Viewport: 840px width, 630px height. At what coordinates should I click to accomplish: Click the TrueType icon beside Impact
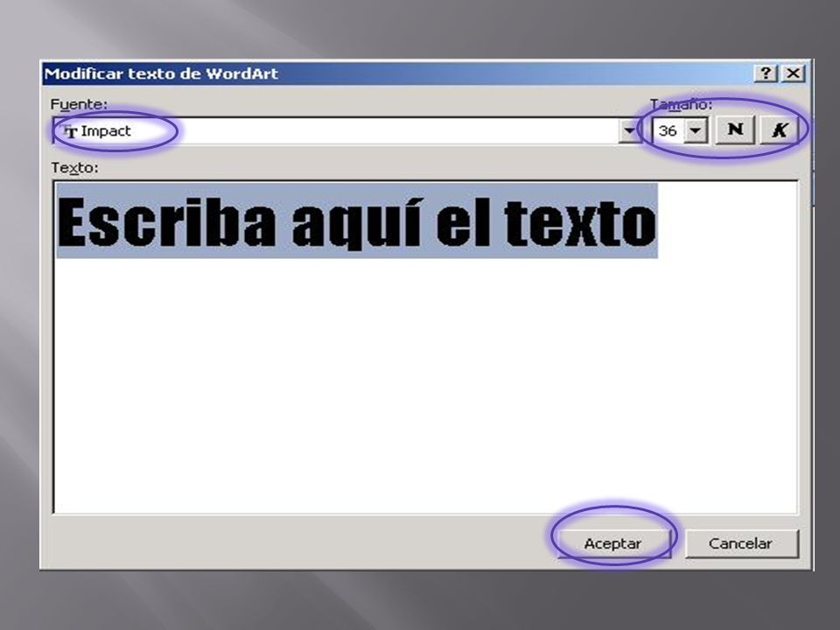pyautogui.click(x=71, y=130)
